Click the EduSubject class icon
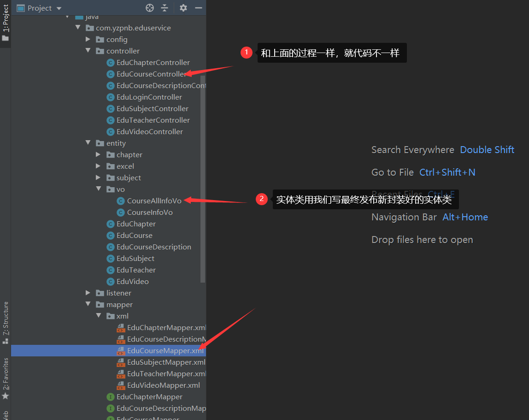 [x=110, y=259]
